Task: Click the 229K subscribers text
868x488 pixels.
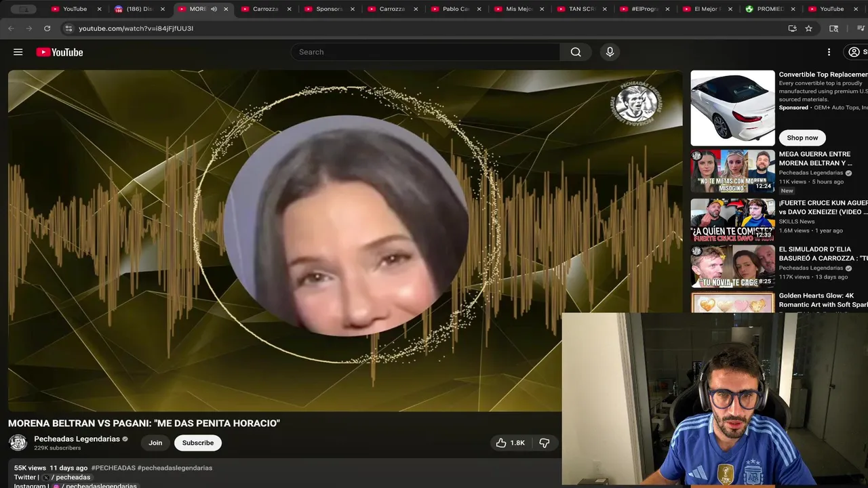Action: [58, 448]
